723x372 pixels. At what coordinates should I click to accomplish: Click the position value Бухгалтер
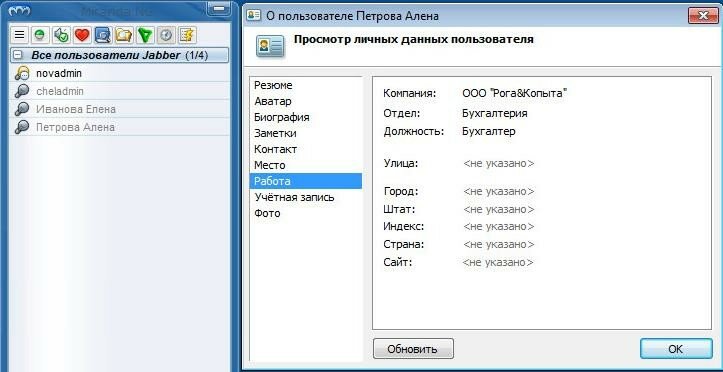pyautogui.click(x=489, y=131)
